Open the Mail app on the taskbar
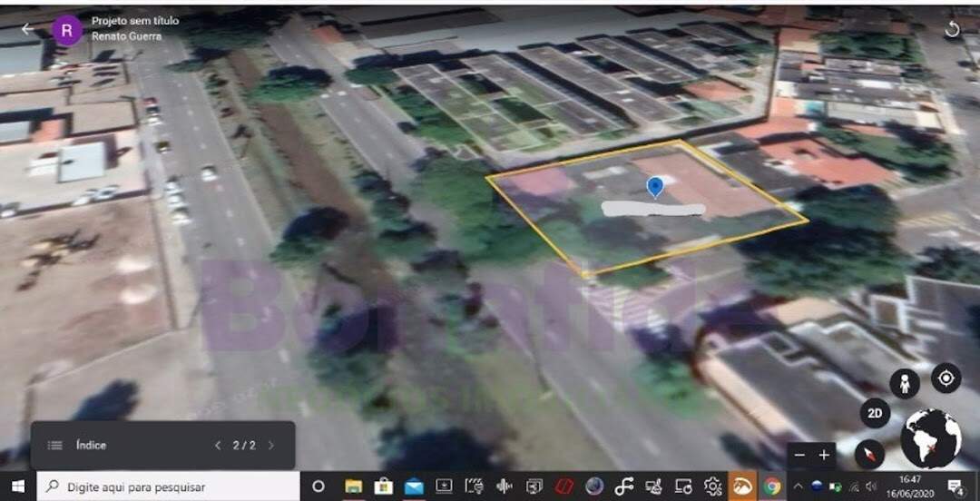Viewport: 980px width, 501px height. [x=414, y=486]
